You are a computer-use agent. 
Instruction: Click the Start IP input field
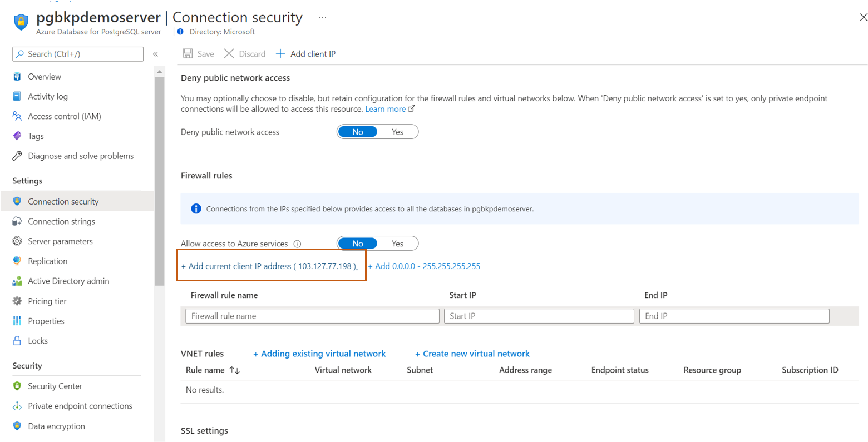[x=539, y=316]
